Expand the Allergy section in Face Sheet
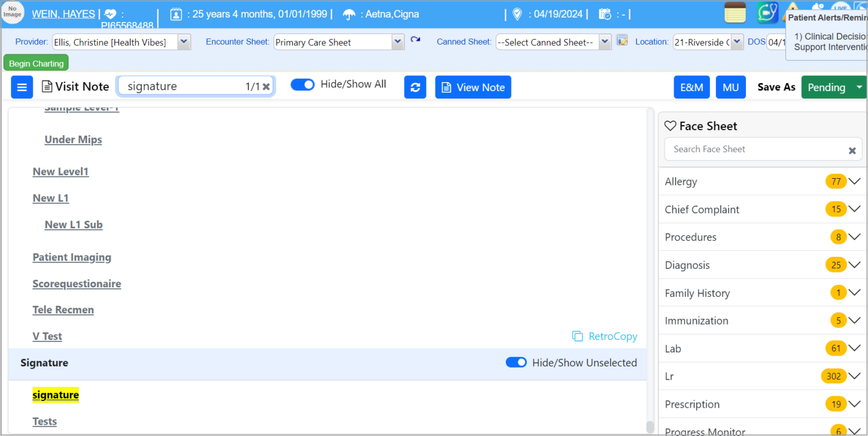 click(x=854, y=181)
